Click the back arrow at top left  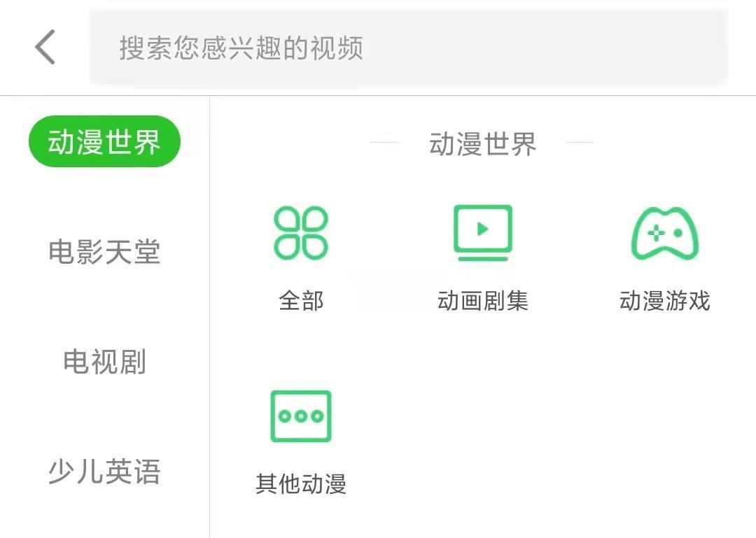(x=43, y=47)
